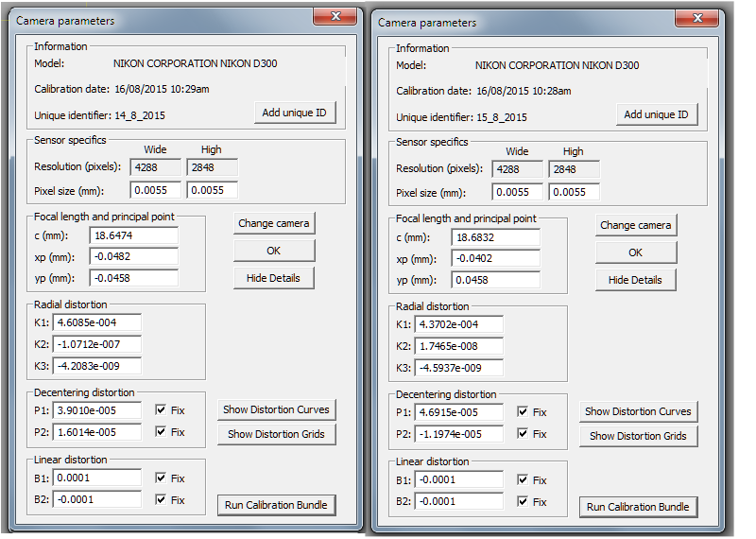This screenshot has height=539, width=756.
Task: Show Distortion Grids in left window
Action: (x=276, y=434)
